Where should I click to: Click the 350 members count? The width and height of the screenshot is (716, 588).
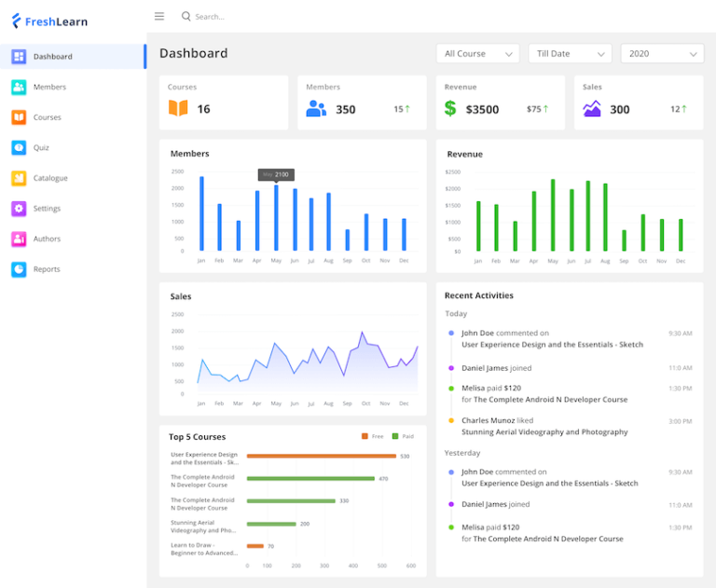[x=346, y=110]
